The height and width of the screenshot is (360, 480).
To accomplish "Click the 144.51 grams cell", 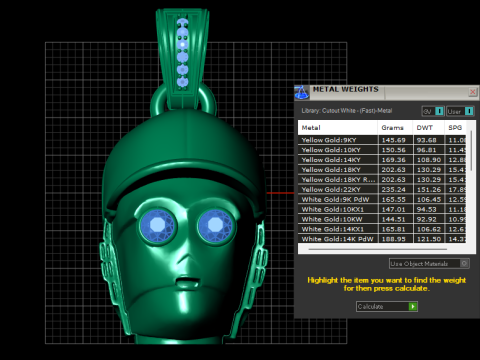I will (395, 219).
